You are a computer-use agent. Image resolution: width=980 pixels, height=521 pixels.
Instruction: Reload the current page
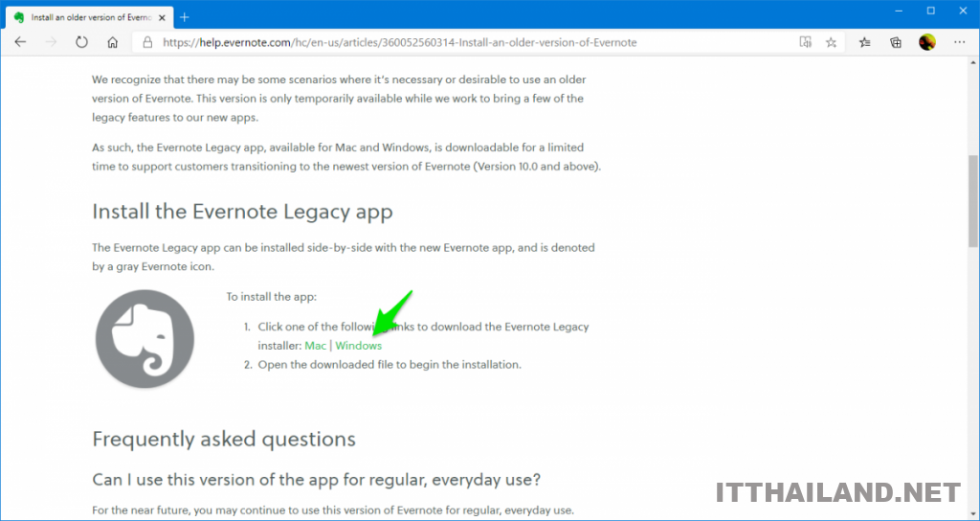82,42
